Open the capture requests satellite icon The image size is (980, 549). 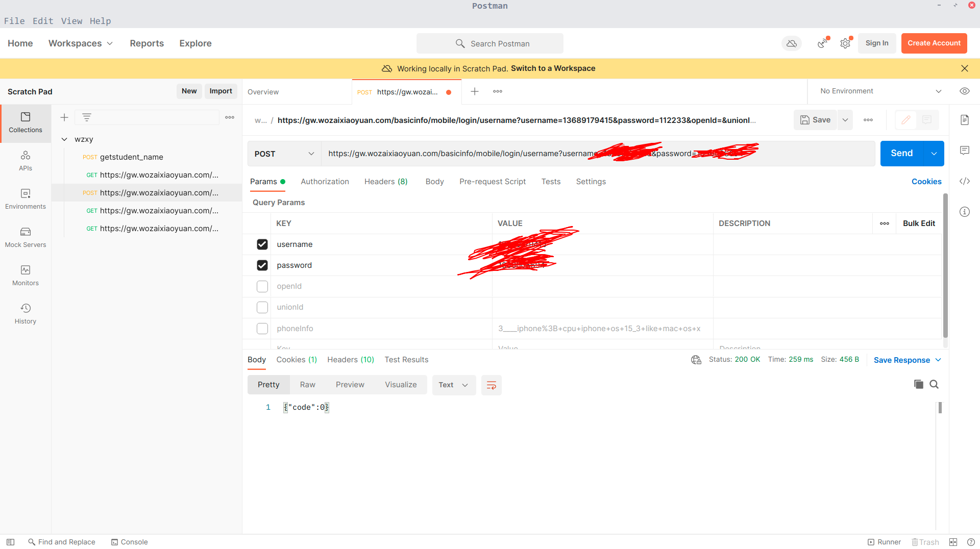[x=823, y=43]
